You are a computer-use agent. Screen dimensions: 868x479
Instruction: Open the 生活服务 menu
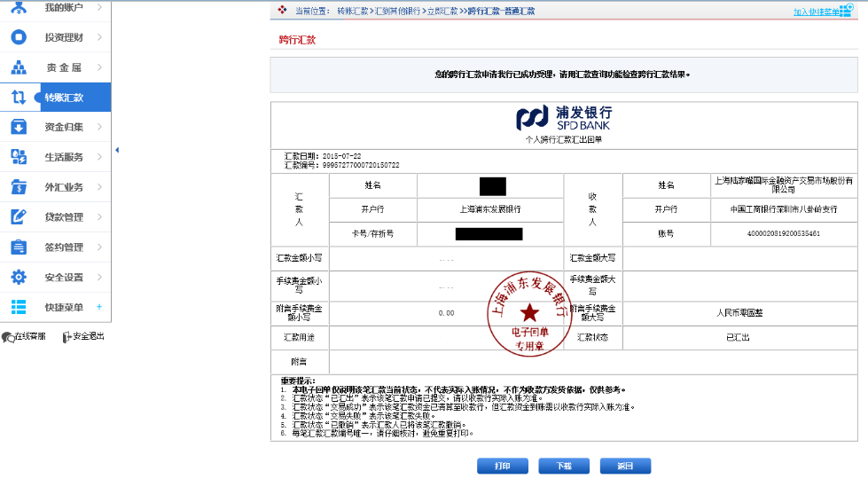[x=55, y=157]
